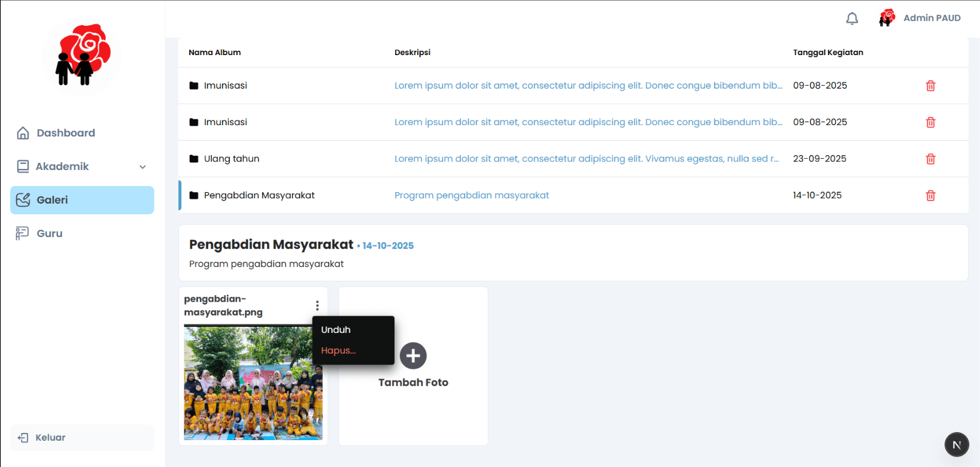Click the trash icon for the 23-09-2025 album
This screenshot has width=980, height=467.
pyautogui.click(x=930, y=159)
